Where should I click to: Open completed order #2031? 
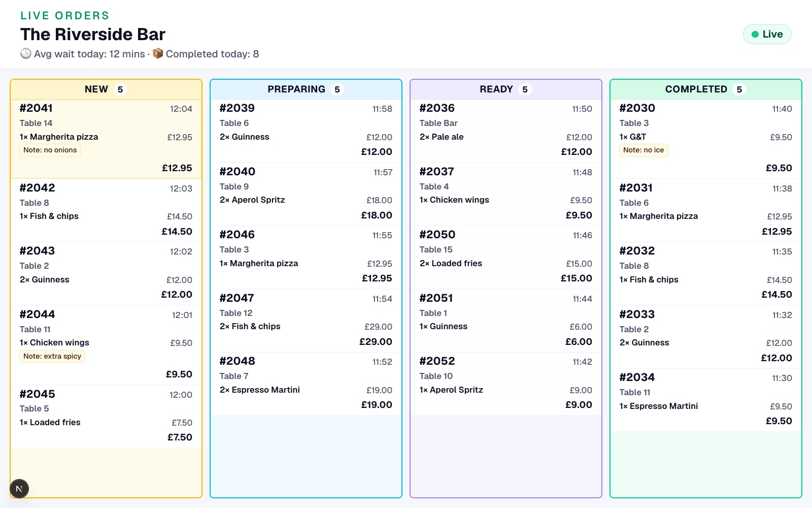coord(706,210)
